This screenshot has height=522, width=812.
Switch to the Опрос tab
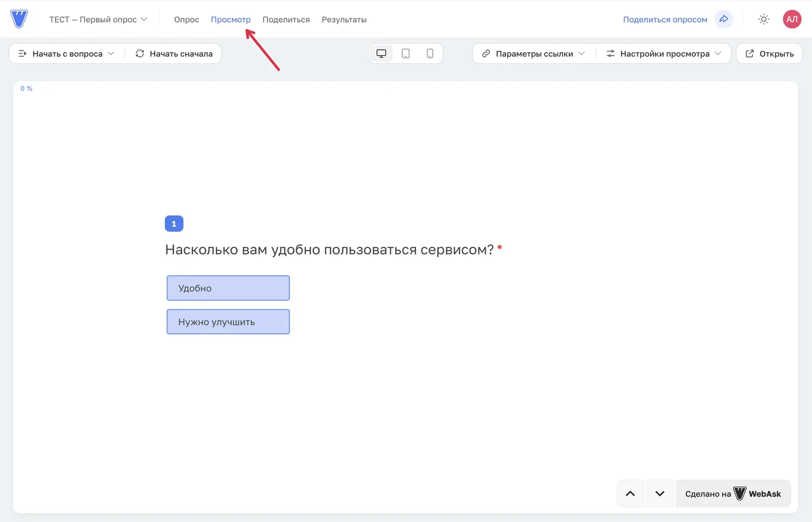186,19
